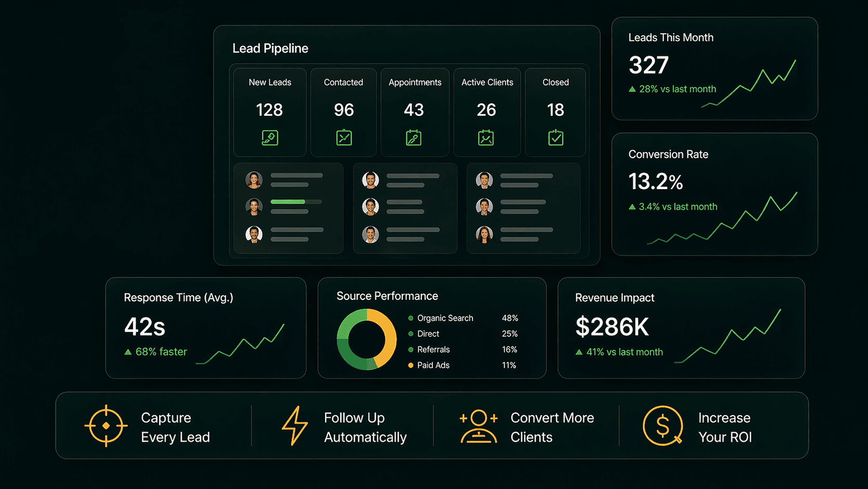
Task: Select the first avatar under New Leads
Action: [254, 179]
